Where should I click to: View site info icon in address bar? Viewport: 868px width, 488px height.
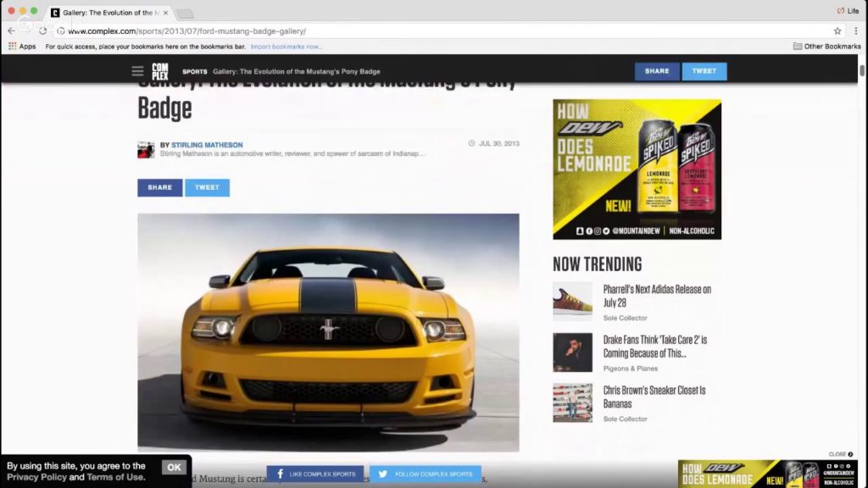tap(61, 31)
